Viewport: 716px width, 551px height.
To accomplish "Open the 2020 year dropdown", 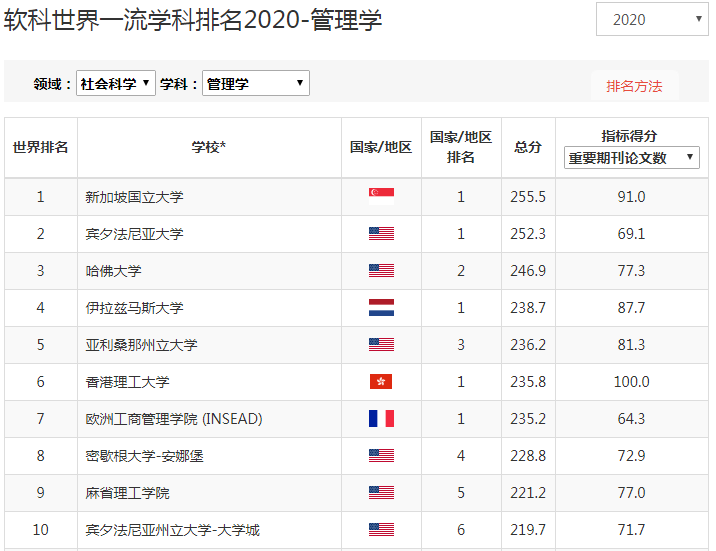I will (x=652, y=19).
